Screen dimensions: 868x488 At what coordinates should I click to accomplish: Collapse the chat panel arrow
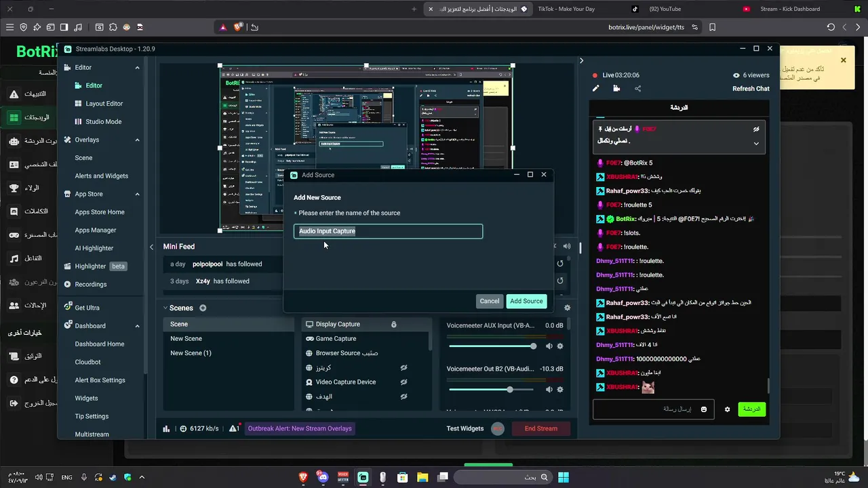[581, 61]
